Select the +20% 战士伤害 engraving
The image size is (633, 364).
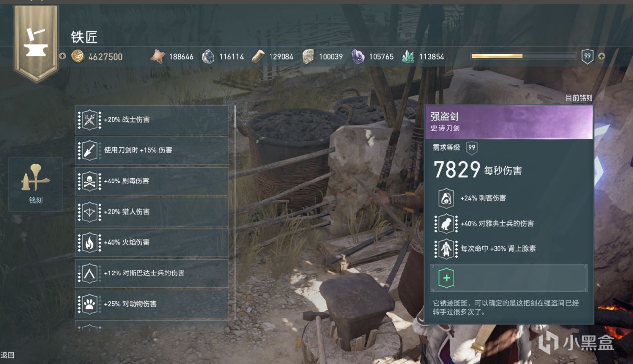152,120
